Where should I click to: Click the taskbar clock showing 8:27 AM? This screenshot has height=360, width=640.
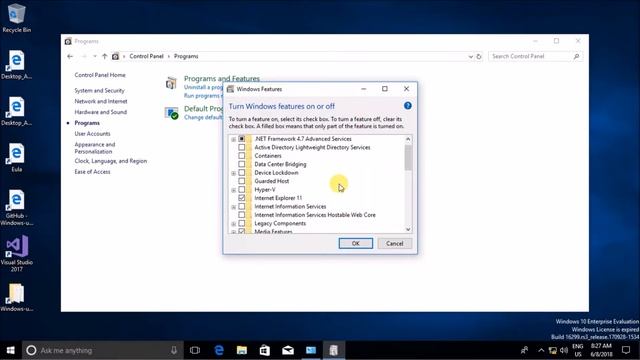coord(601,350)
